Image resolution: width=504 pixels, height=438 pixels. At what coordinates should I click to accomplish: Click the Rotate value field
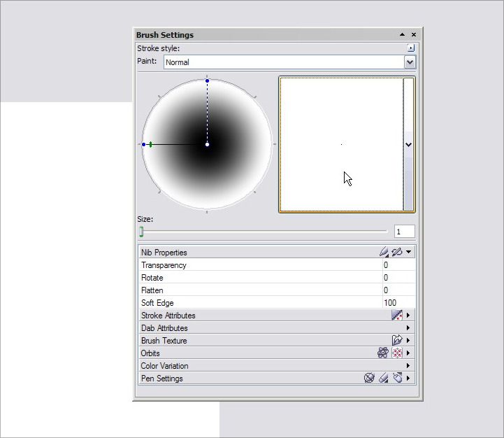pyautogui.click(x=398, y=277)
